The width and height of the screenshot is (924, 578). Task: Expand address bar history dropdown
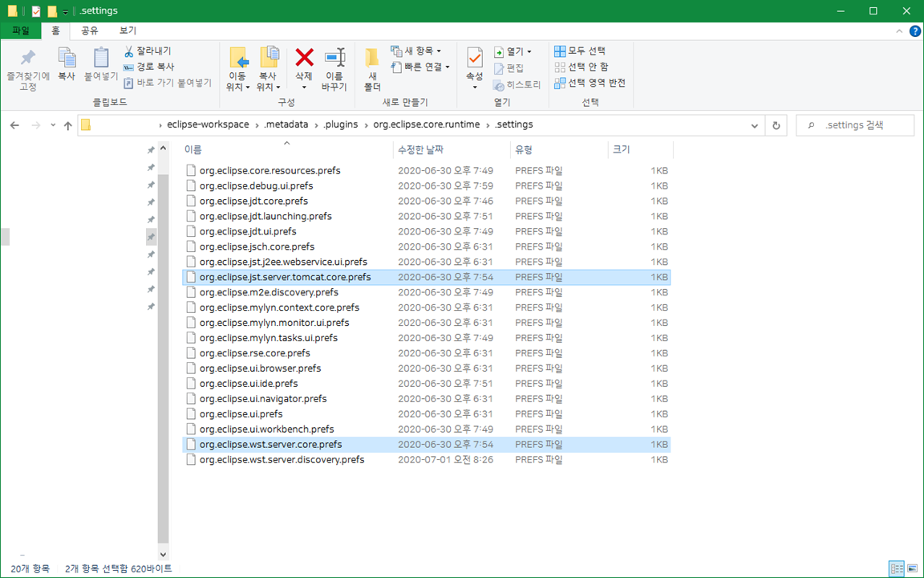[x=754, y=125]
